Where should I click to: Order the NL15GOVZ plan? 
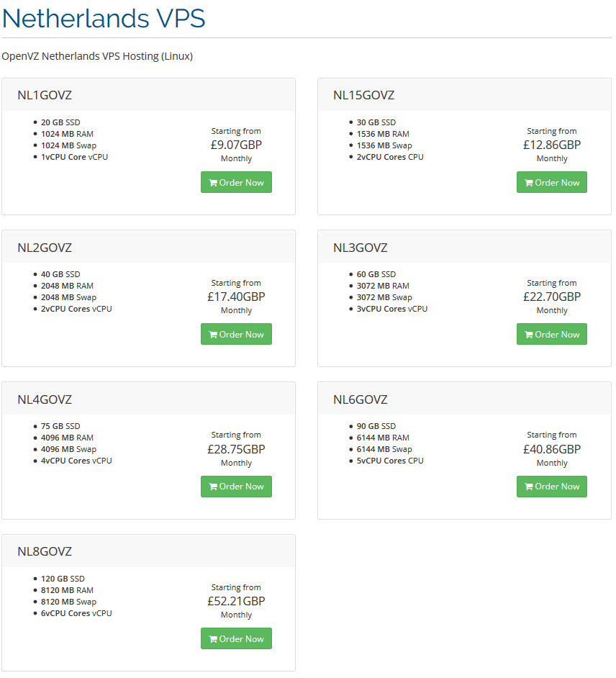pos(551,183)
